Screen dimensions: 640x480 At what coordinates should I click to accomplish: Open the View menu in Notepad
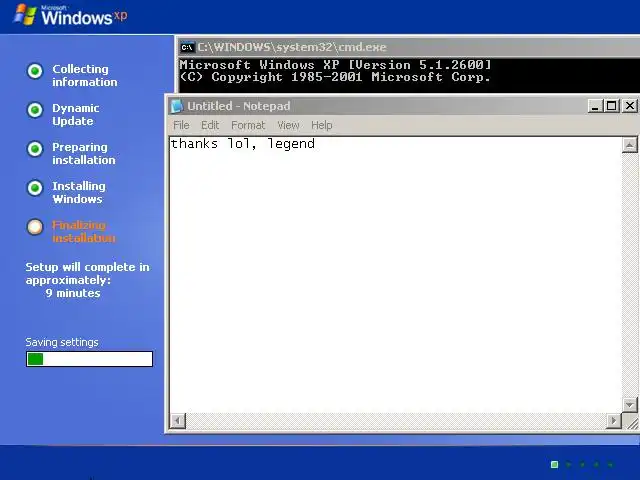(288, 125)
